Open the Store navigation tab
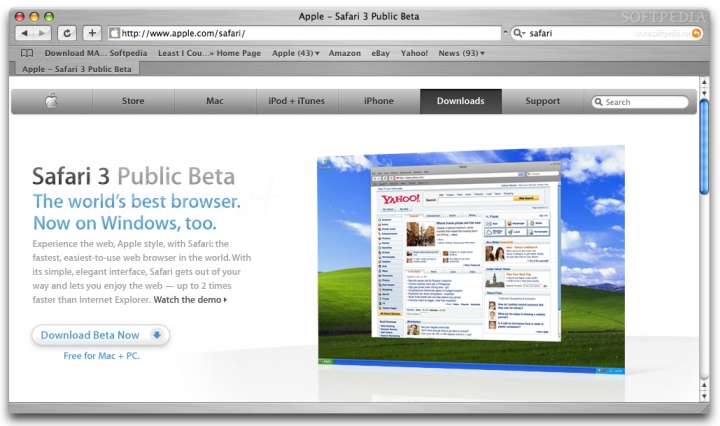720x426 pixels. pos(133,101)
